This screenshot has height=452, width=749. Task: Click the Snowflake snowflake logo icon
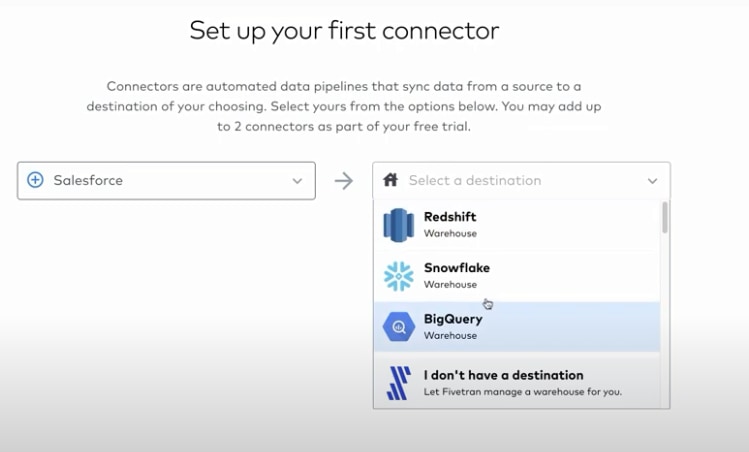(398, 276)
